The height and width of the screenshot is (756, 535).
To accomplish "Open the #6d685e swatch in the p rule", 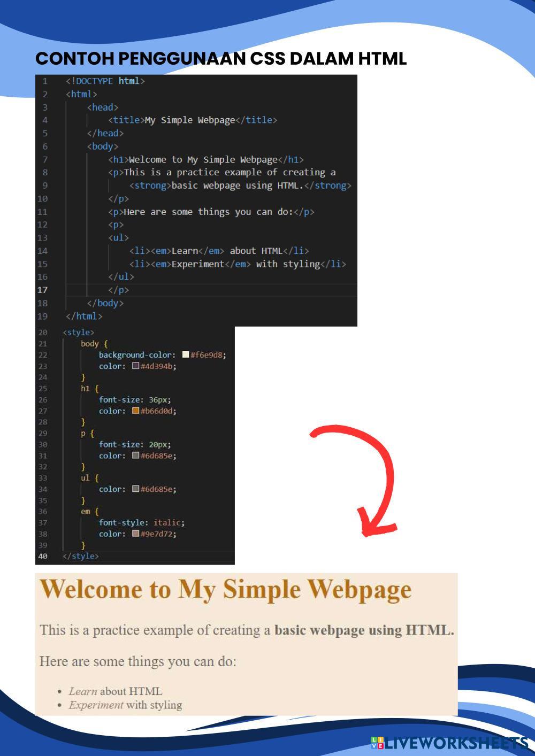I will (x=136, y=456).
